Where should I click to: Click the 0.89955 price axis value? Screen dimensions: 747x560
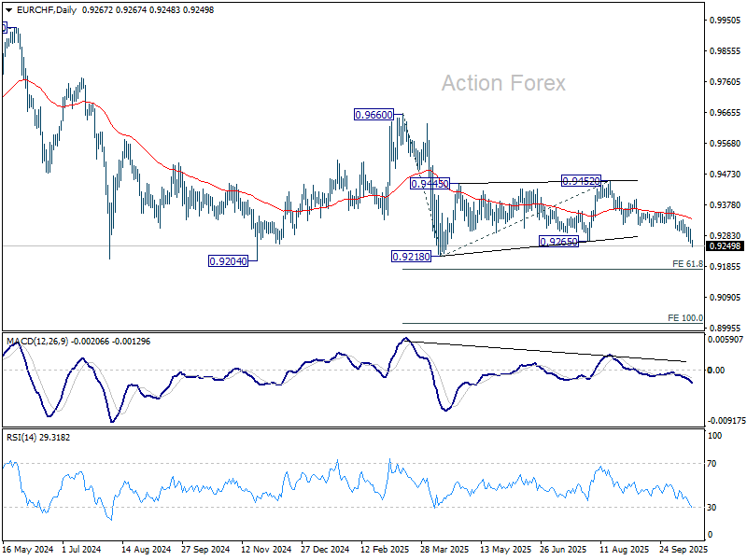726,329
